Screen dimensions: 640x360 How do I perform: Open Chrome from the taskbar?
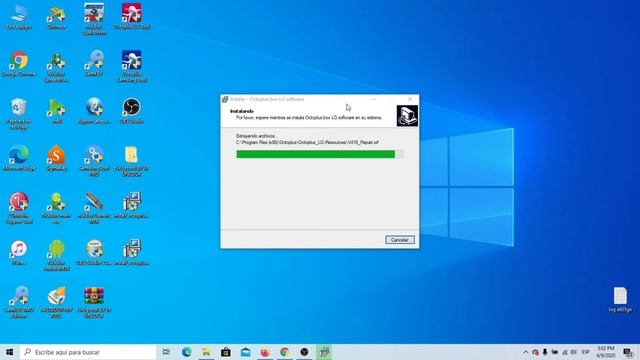[x=284, y=352]
